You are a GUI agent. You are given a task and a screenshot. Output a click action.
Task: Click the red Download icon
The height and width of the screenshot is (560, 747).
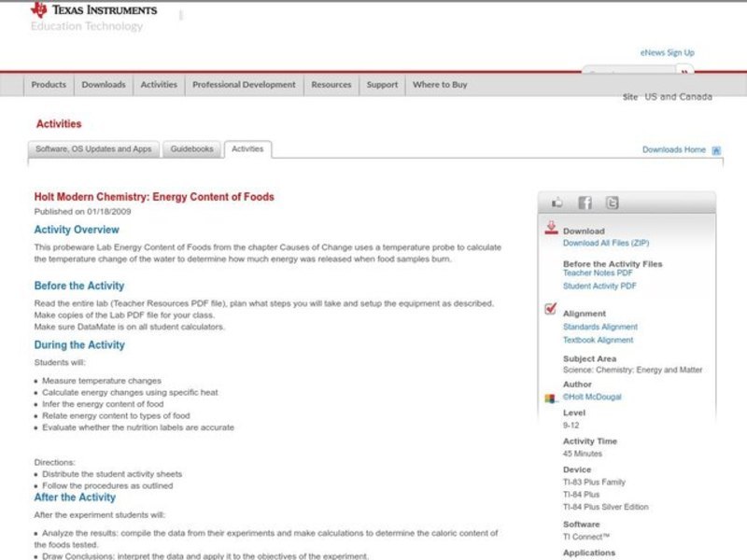551,226
